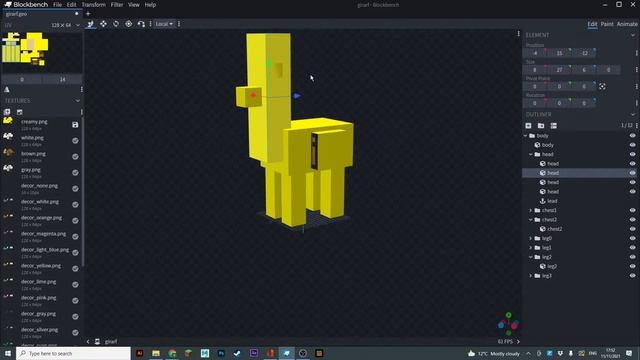This screenshot has height=360, width=640.
Task: Click the saved checkmark icon for decor_orange.png
Action: pos(75,220)
